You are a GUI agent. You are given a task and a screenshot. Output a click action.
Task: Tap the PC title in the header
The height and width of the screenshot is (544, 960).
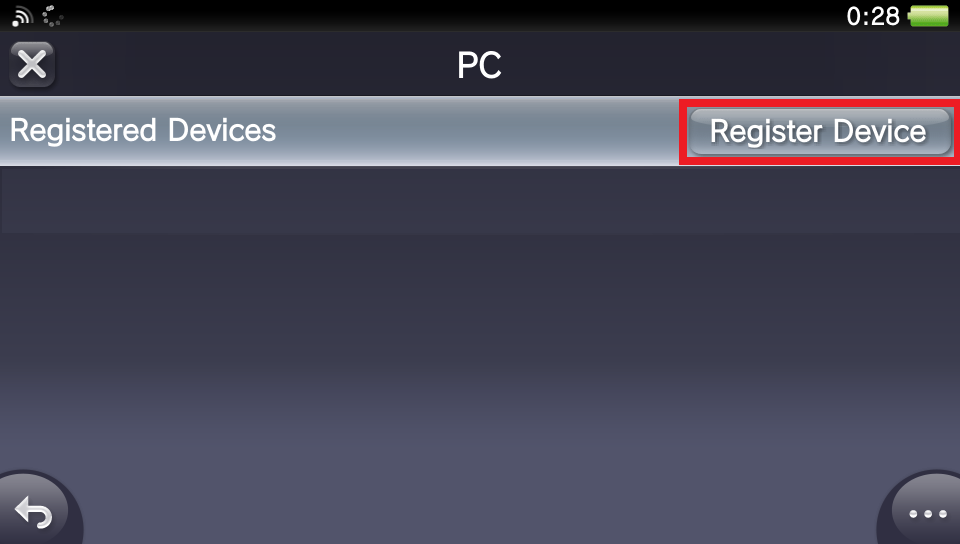pyautogui.click(x=479, y=65)
